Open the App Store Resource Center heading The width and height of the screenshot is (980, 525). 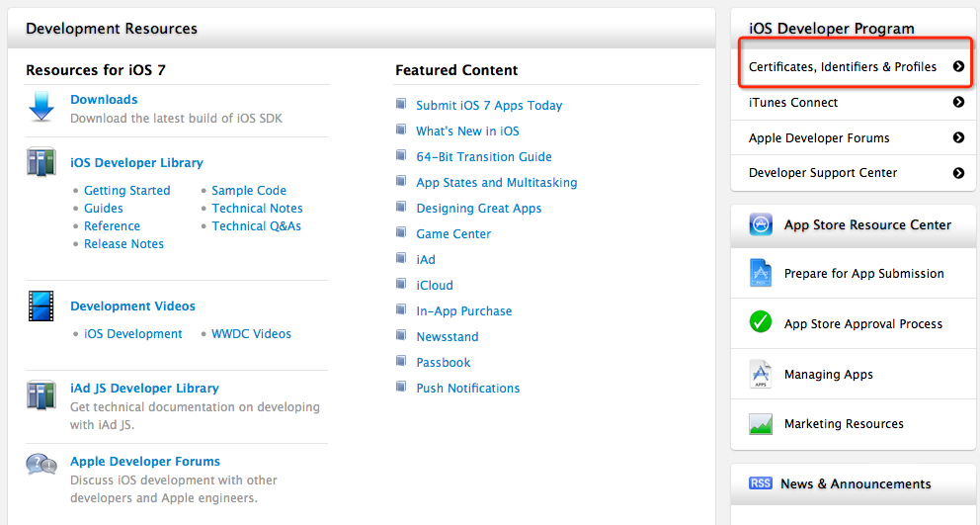867,225
